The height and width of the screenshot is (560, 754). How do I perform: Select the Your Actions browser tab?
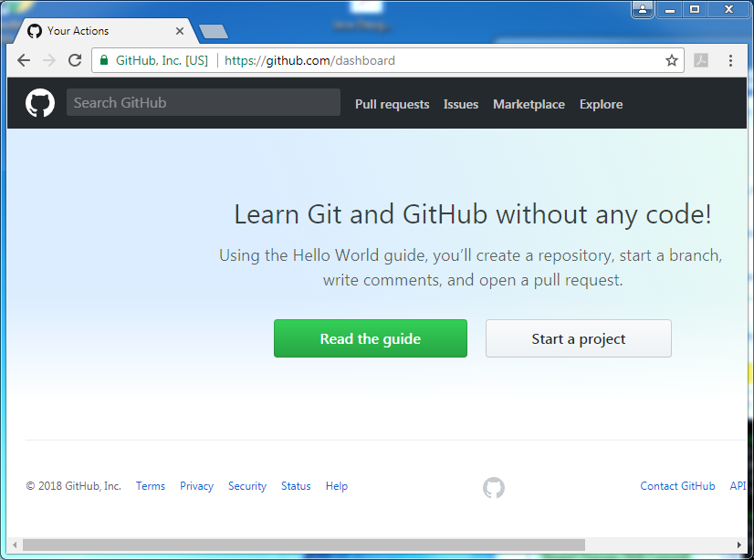(106, 31)
